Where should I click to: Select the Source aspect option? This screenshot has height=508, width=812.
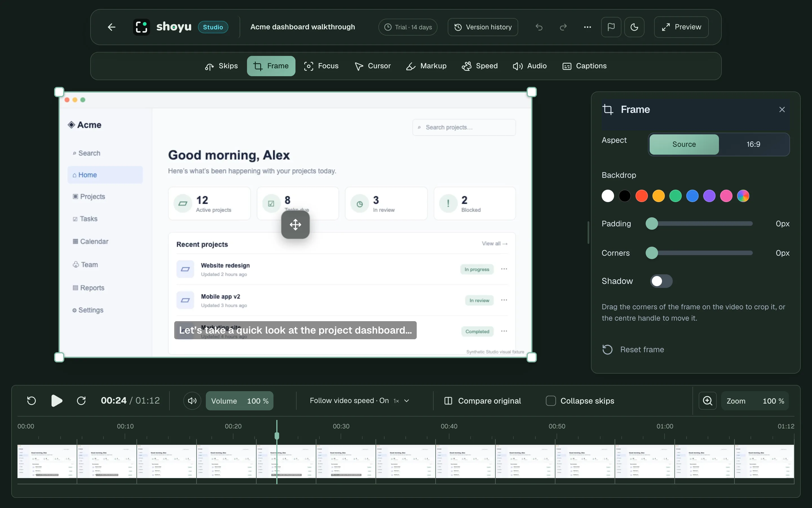pos(684,144)
